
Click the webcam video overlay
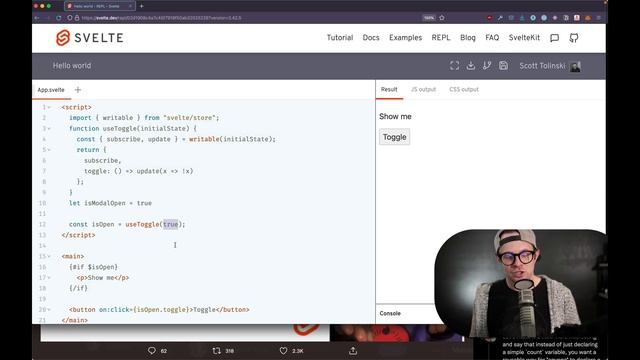click(x=520, y=284)
